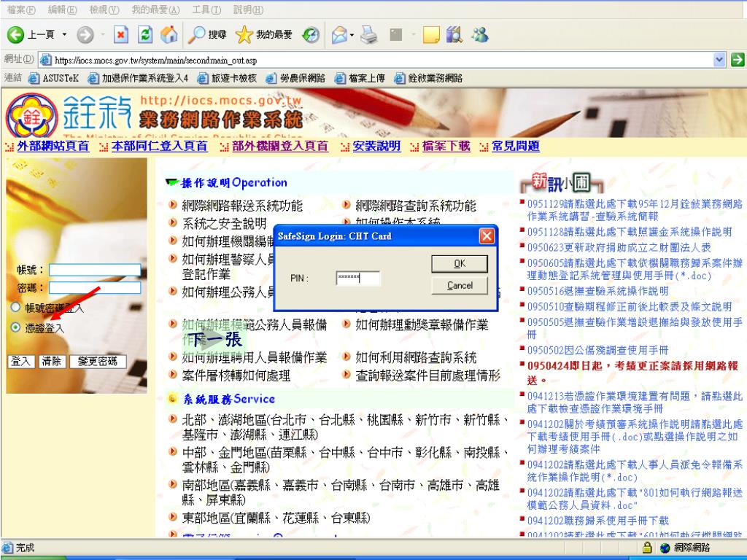Screen dimensions: 747x560
Task: Stop page loading with red X icon
Action: pos(121,34)
